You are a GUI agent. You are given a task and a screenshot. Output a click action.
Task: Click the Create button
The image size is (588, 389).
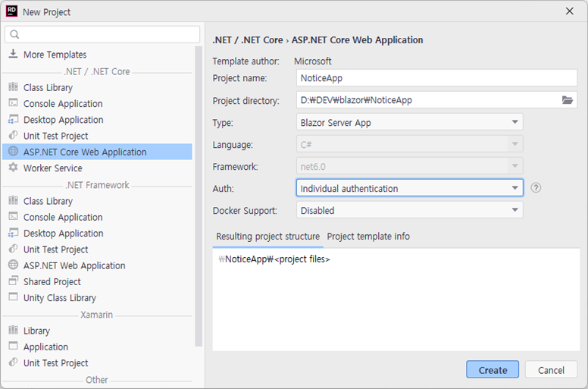493,370
